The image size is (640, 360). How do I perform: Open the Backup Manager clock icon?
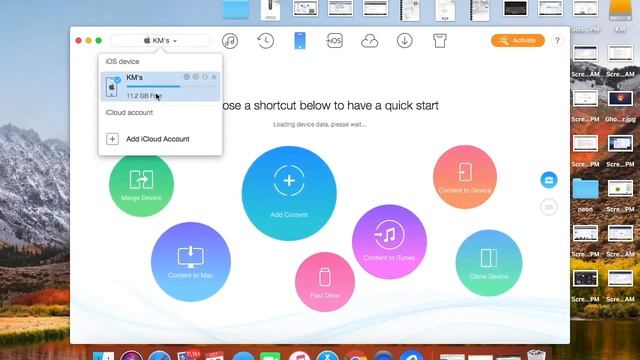[x=265, y=41]
